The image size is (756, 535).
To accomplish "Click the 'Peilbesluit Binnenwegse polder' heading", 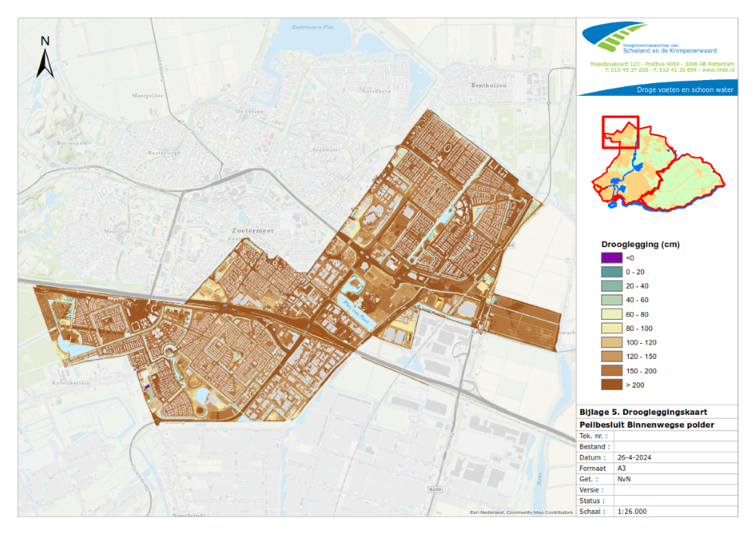I will click(x=646, y=425).
